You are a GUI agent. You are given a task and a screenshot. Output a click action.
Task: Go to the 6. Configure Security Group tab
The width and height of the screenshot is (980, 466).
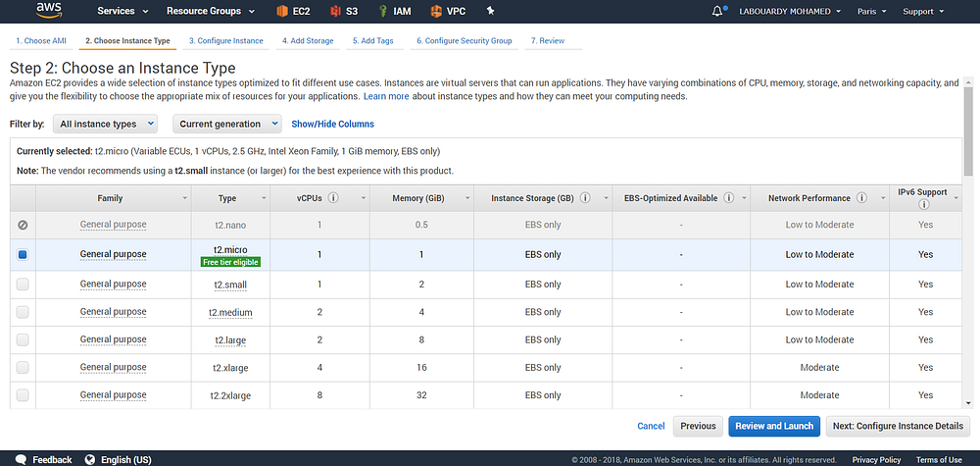pos(464,41)
